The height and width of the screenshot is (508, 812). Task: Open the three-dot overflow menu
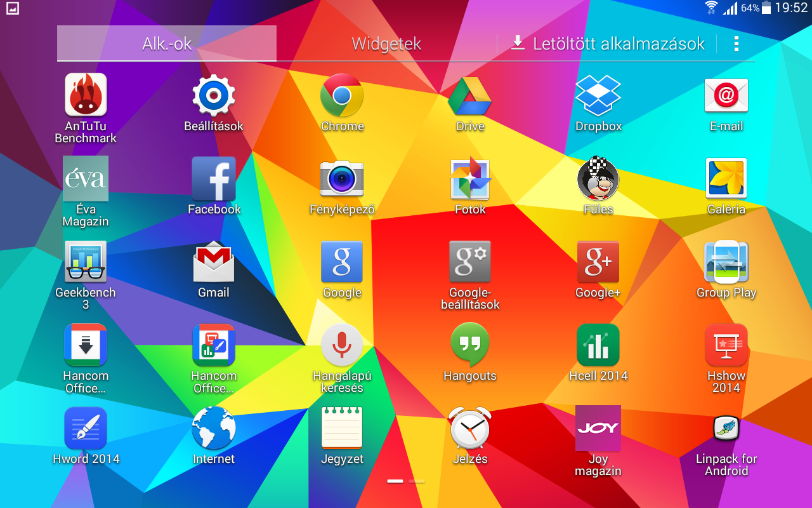point(736,43)
